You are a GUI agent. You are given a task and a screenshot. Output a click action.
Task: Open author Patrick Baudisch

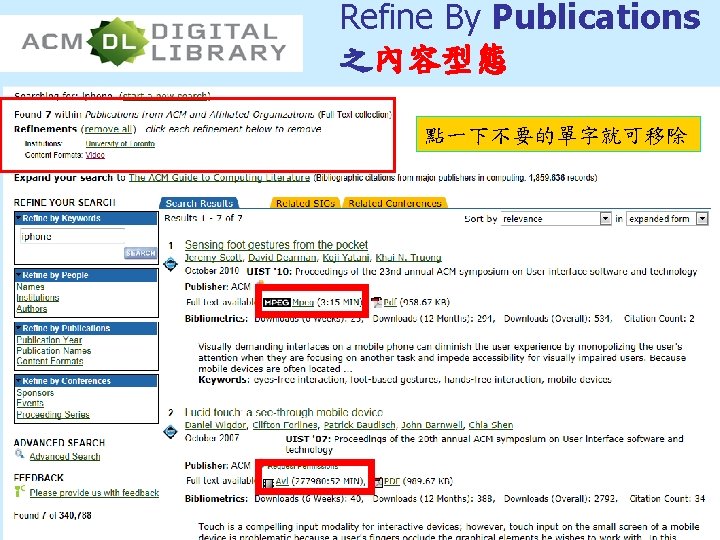tap(360, 425)
